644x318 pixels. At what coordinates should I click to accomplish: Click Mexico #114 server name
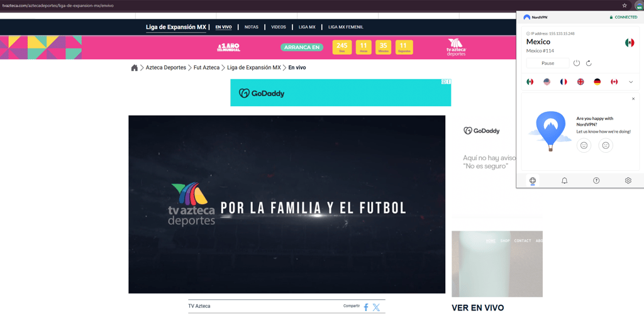[539, 50]
